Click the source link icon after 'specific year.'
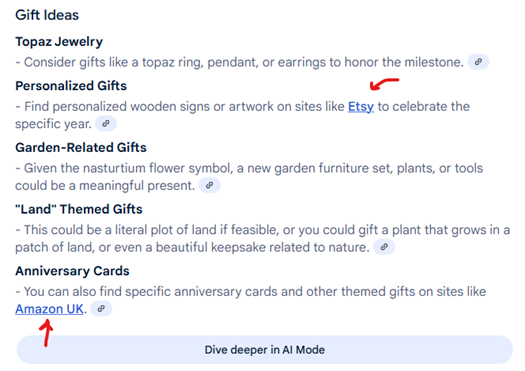The height and width of the screenshot is (371, 525). point(106,124)
